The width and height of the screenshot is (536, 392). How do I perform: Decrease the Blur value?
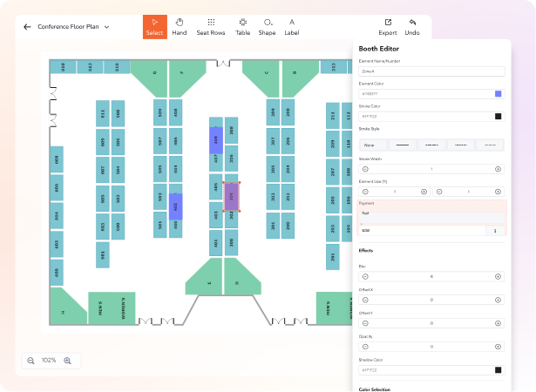(365, 276)
